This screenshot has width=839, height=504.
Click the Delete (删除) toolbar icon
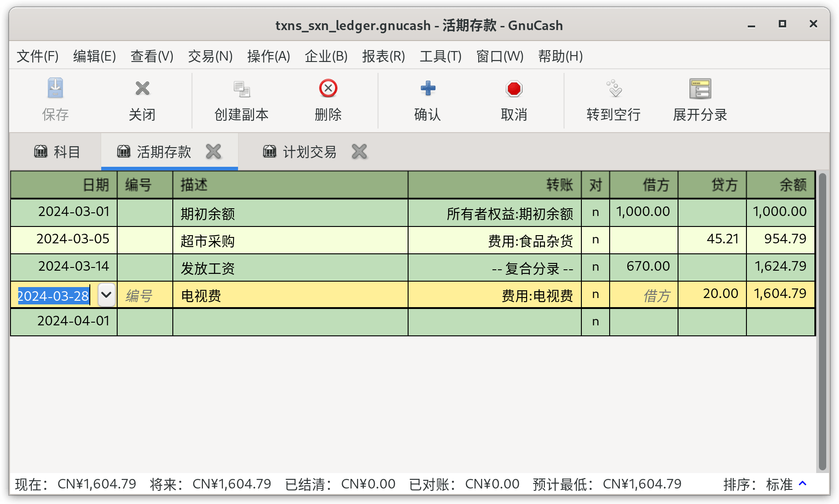point(328,88)
